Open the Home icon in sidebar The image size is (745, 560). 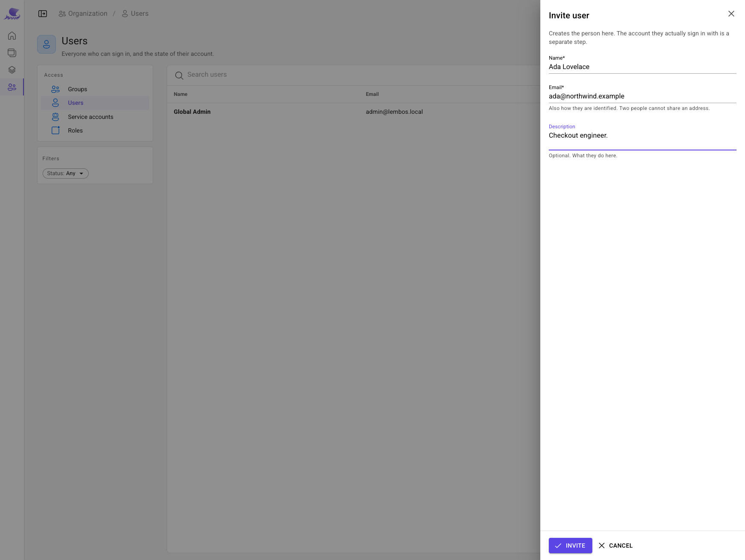pyautogui.click(x=12, y=36)
